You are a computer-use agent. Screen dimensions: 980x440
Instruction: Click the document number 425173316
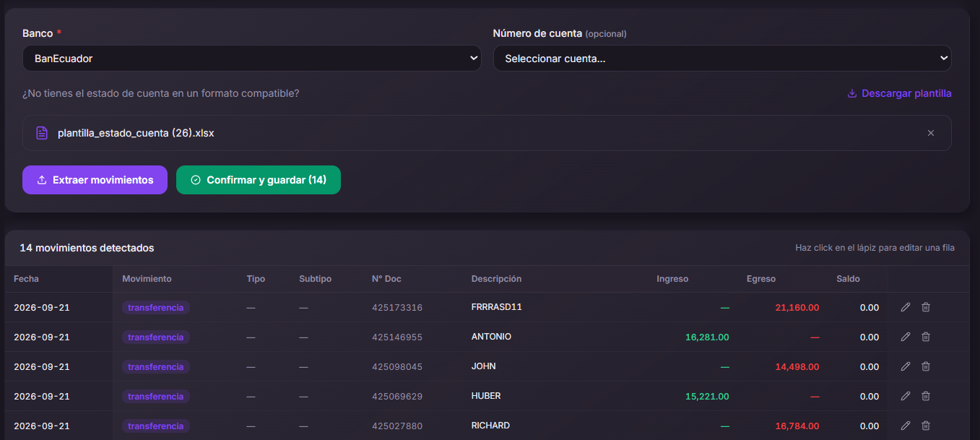point(397,308)
